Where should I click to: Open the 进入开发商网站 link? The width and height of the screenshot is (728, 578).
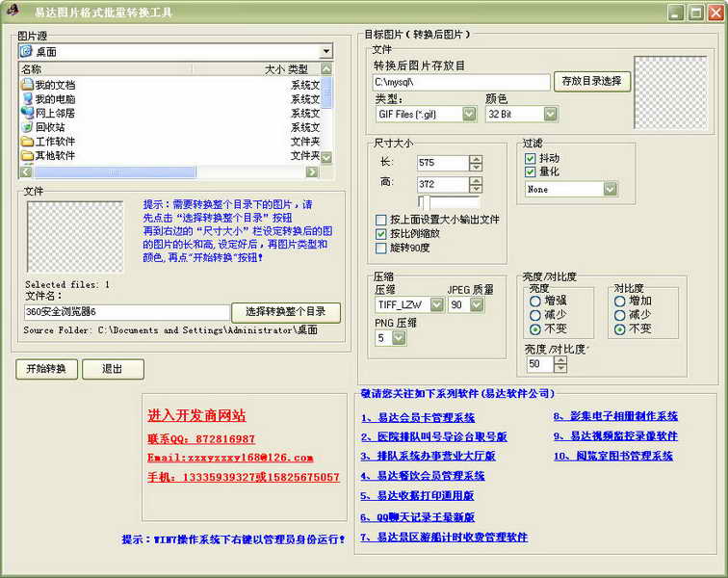click(x=196, y=415)
